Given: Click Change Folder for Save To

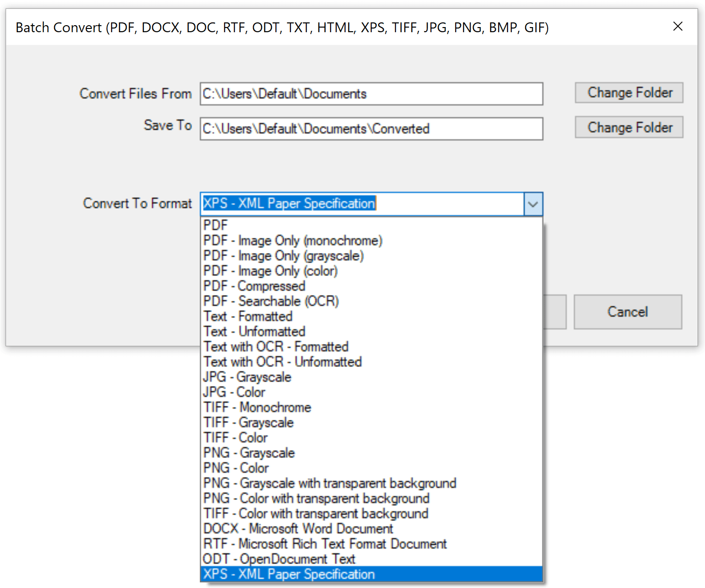Looking at the screenshot, I should pyautogui.click(x=628, y=127).
